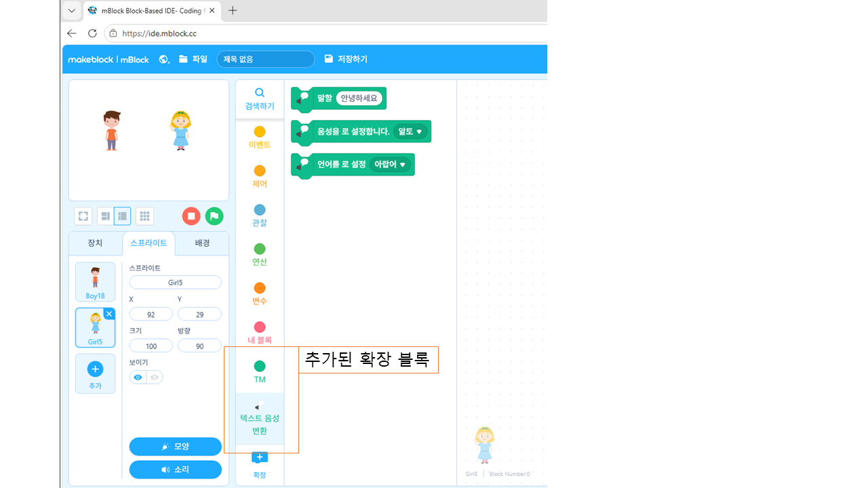Click the 크기 size field 100

[151, 346]
